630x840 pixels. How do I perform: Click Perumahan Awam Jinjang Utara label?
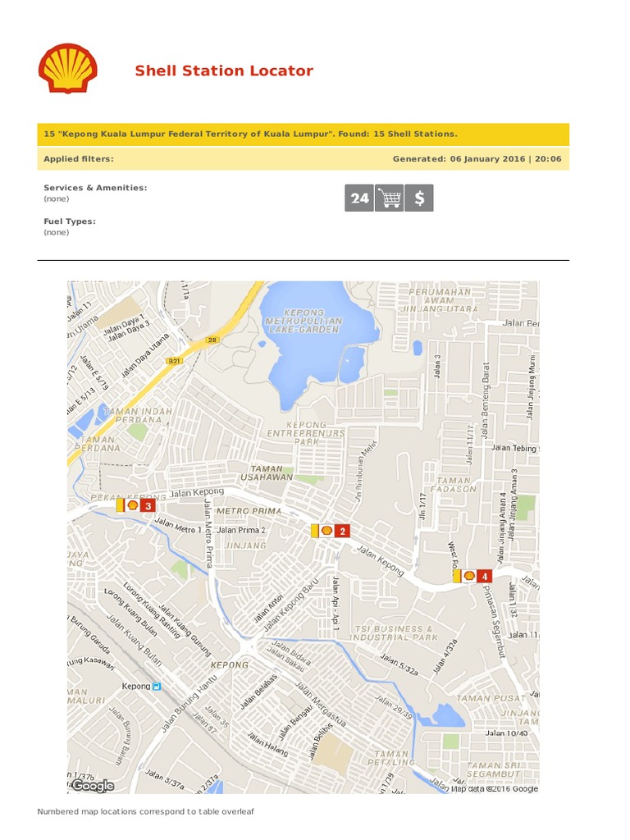point(440,300)
